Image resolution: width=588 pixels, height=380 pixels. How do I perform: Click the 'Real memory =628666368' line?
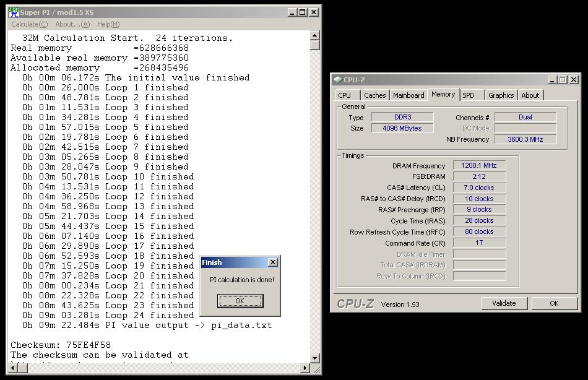(100, 48)
